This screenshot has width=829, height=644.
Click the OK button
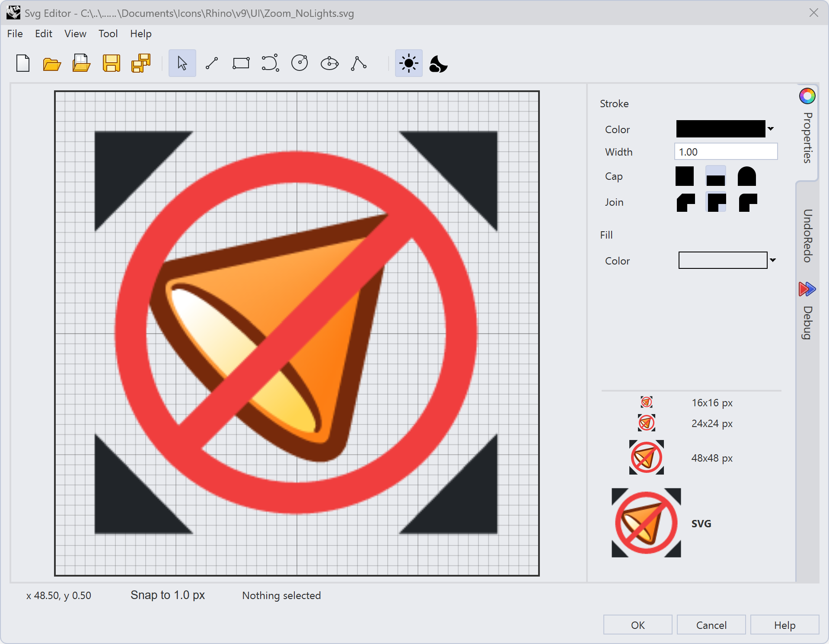(x=638, y=625)
